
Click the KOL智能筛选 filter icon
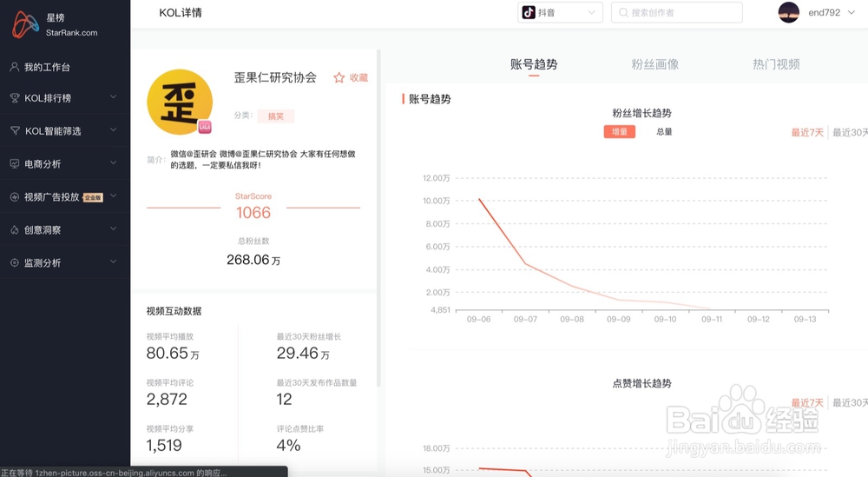[x=15, y=130]
